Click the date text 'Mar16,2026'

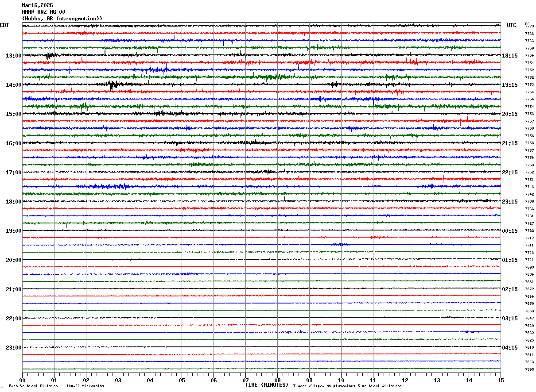click(x=37, y=5)
